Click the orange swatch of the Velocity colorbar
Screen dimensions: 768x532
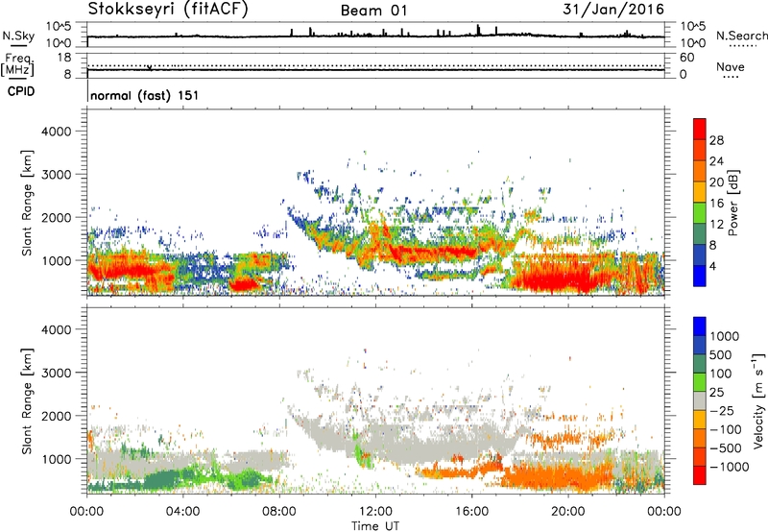tap(700, 438)
